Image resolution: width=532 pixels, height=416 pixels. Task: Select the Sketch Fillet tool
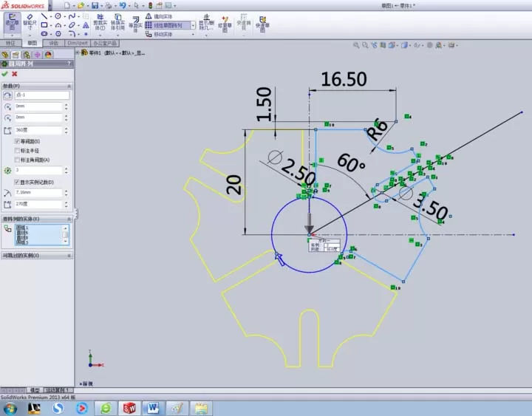pos(72,34)
